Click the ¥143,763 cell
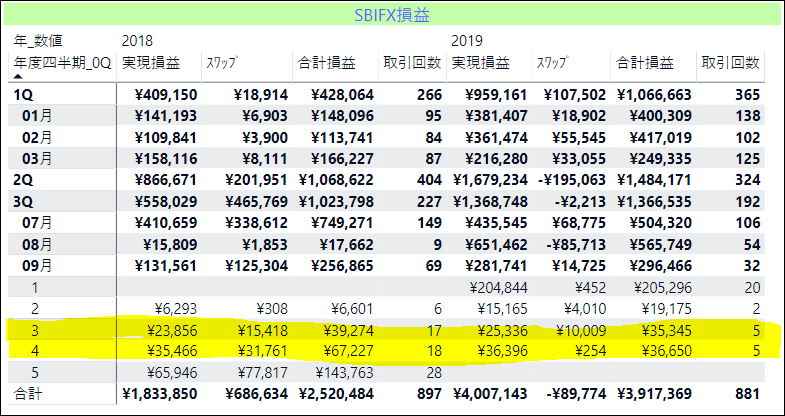The width and height of the screenshot is (785, 416). [x=344, y=372]
